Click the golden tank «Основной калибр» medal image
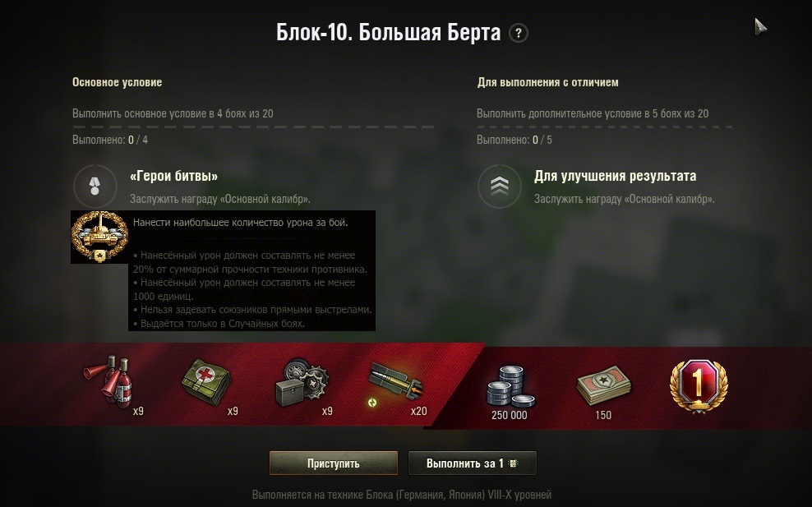The height and width of the screenshot is (507, 812). pos(99,237)
